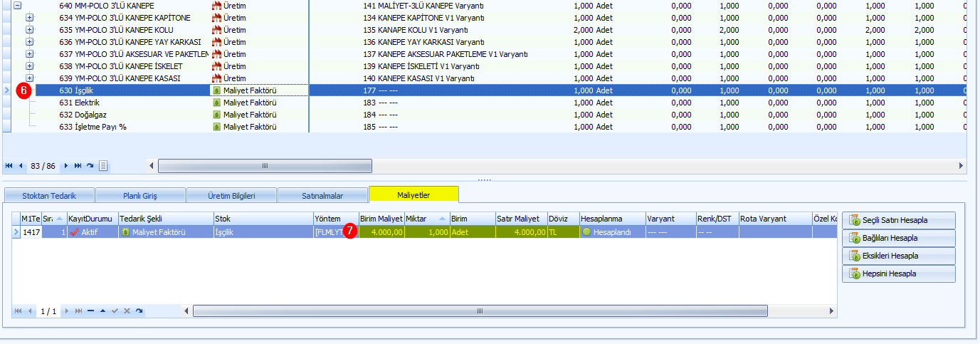Go to previous record in upper grid navigator
980x344 pixels.
coord(20,165)
